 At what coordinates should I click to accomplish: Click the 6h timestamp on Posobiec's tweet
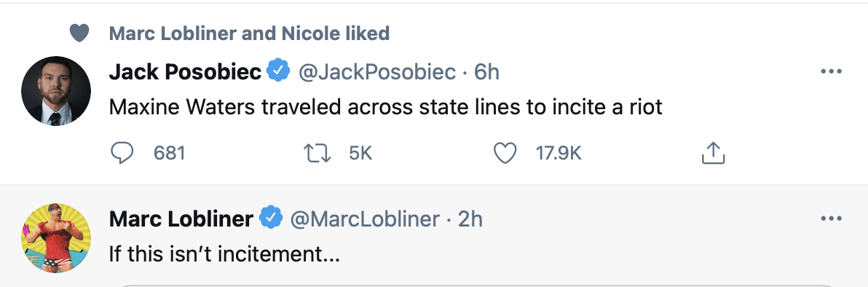coord(487,71)
